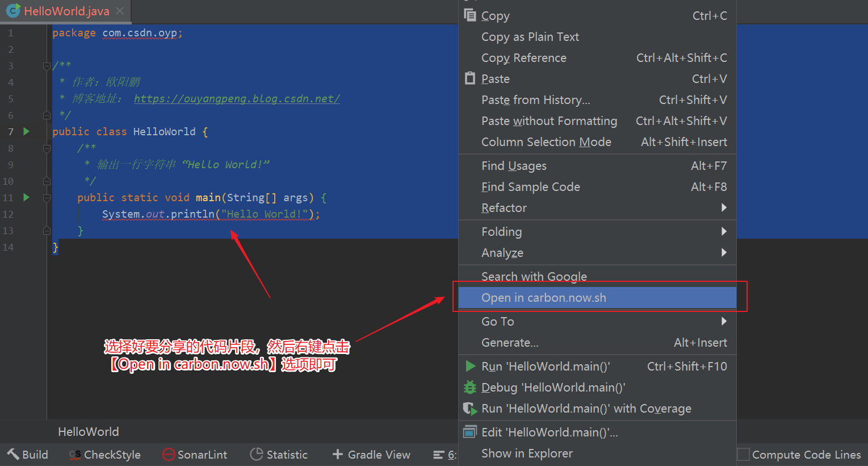Viewport: 868px width, 466px height.
Task: Expand the Folding submenu arrow
Action: click(724, 231)
